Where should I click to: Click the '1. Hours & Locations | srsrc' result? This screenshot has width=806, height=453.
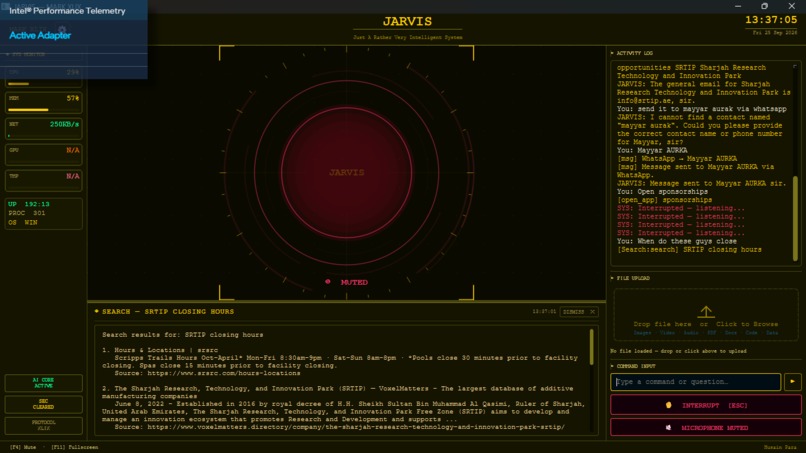tap(160, 350)
